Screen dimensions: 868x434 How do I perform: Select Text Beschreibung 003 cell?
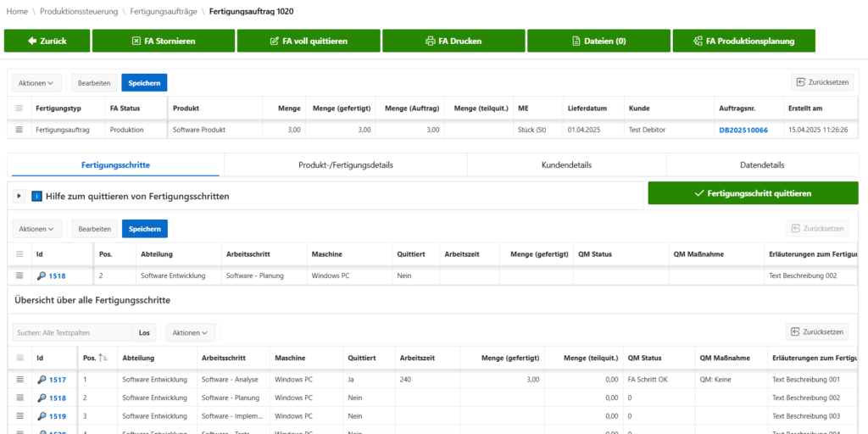[813, 416]
